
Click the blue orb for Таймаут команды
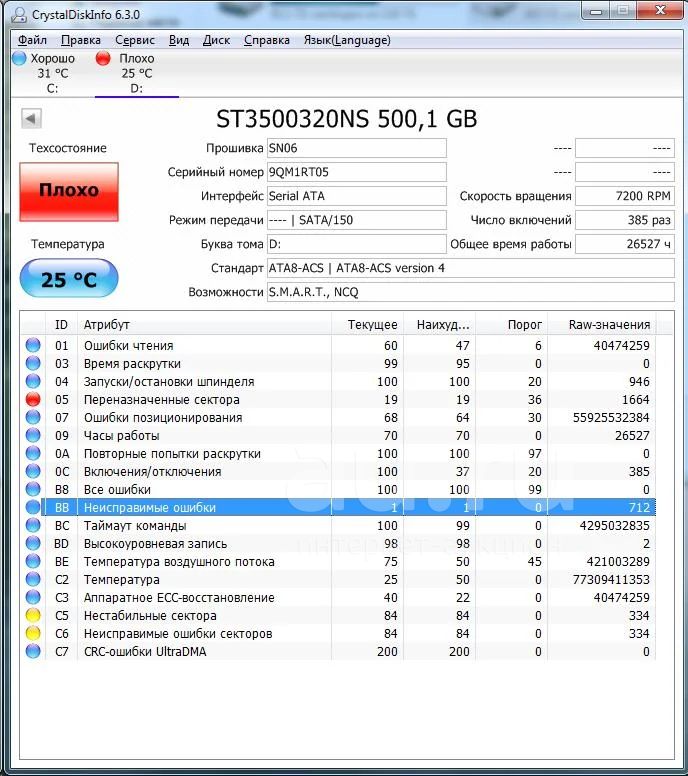33,525
